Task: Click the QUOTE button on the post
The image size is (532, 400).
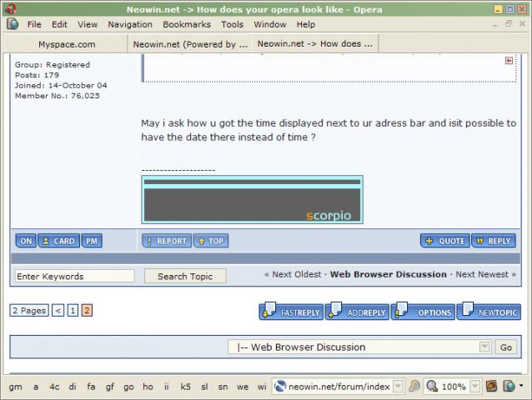Action: tap(444, 241)
